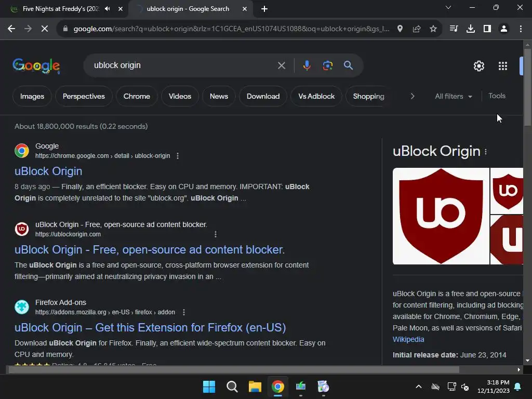
Task: Open uBlock Origin - Free, open-source ad content blocker link
Action: [x=150, y=250]
